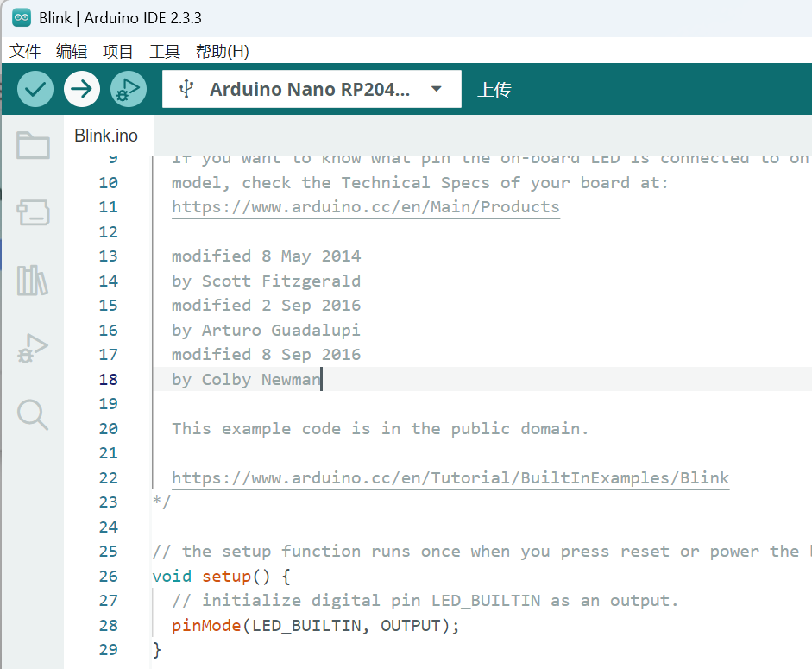Click the 'void setup() {' line
The image size is (812, 669).
click(x=221, y=577)
